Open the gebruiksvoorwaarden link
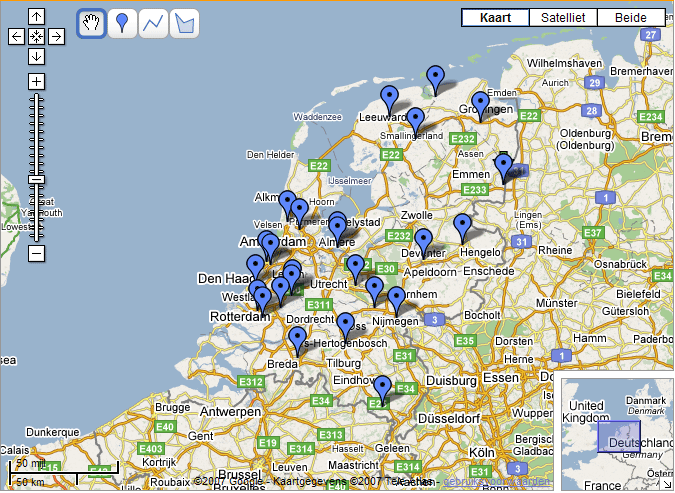 pyautogui.click(x=496, y=481)
